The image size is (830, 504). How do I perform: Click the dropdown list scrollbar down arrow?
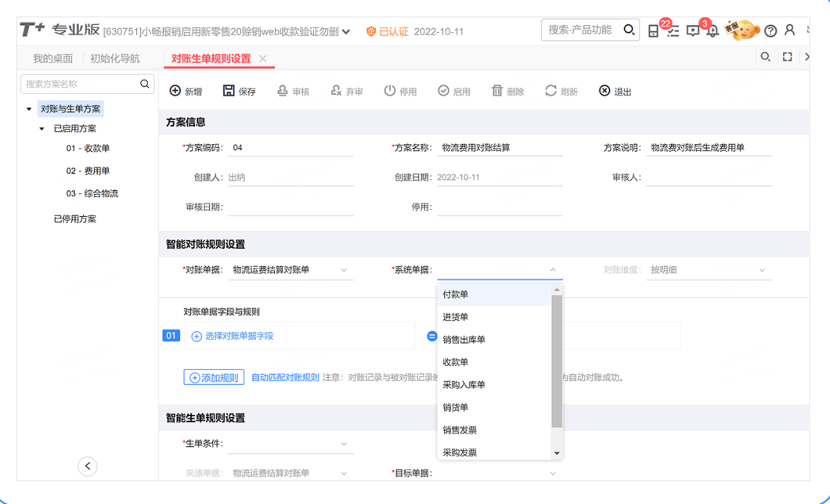click(557, 453)
